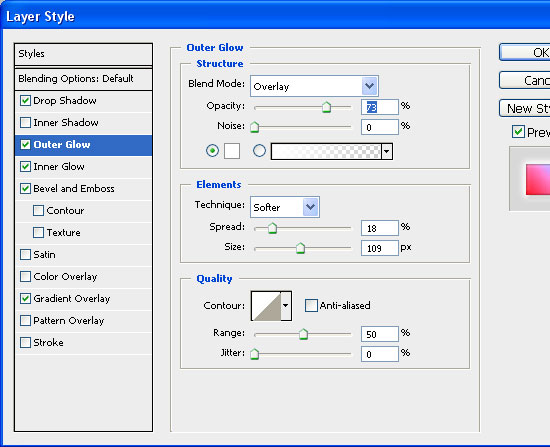550x447 pixels.
Task: Select Blending Options: Default
Action: tap(83, 79)
